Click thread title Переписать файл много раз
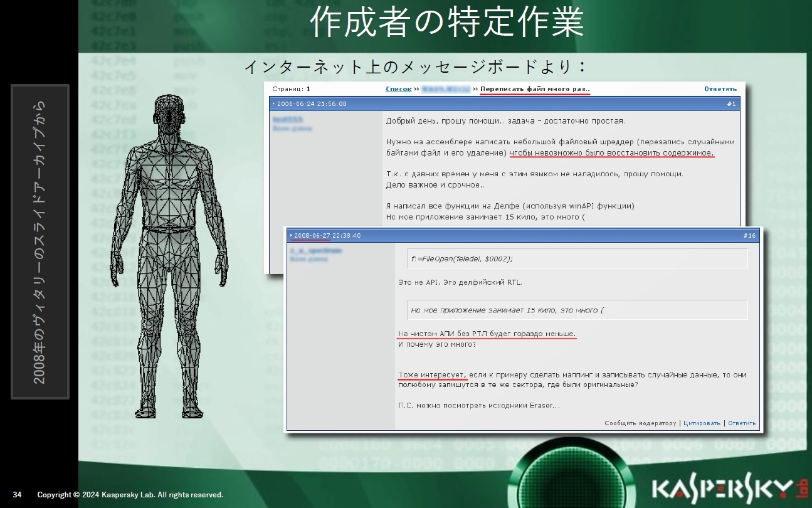 coord(535,89)
